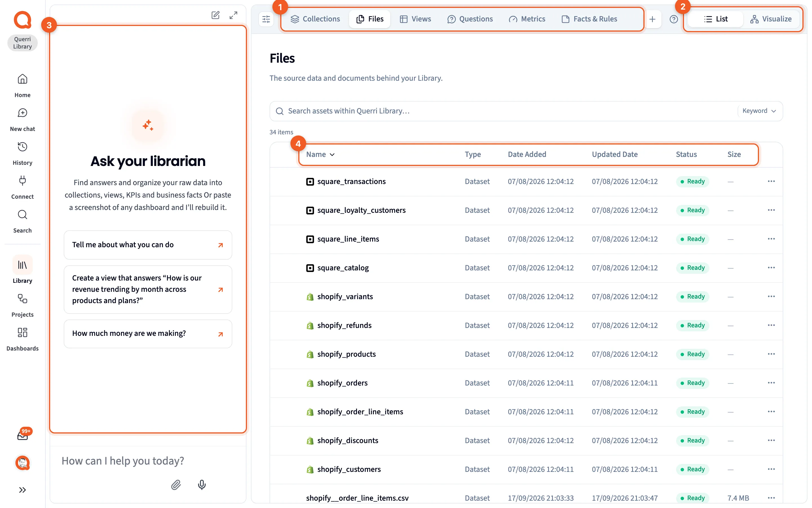Viewport: 812px width, 508px height.
Task: Open the Home page in sidebar
Action: tap(23, 86)
